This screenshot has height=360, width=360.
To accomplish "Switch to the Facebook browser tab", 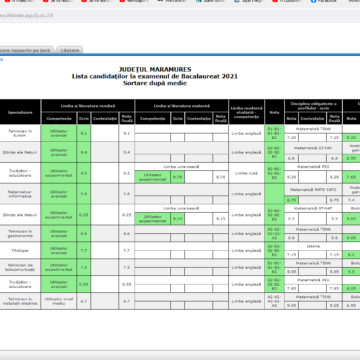I will coord(324,1).
